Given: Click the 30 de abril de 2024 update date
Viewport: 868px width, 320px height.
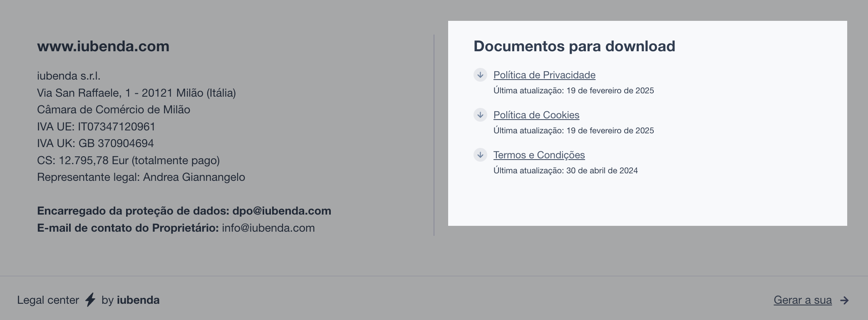Looking at the screenshot, I should [x=602, y=170].
